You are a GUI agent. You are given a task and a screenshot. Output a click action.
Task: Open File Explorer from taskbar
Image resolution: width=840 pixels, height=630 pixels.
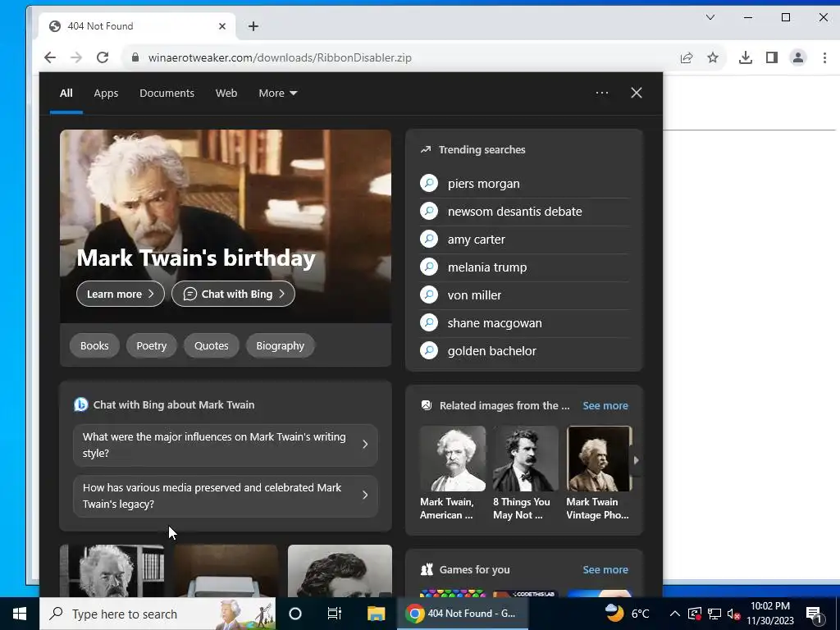click(376, 614)
